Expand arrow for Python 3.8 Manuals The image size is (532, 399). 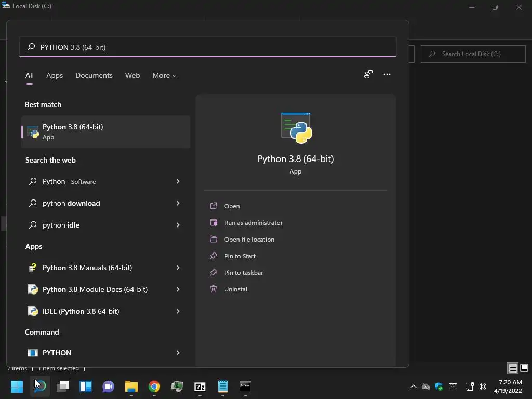click(x=178, y=268)
